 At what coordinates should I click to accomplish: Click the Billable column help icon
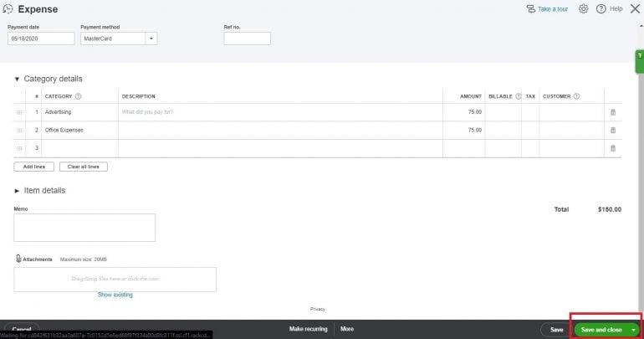tap(518, 96)
